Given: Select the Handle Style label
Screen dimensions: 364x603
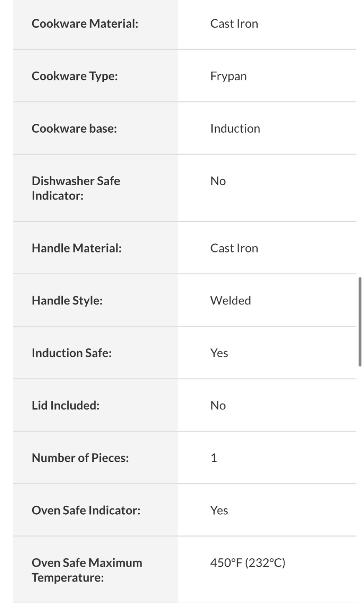Looking at the screenshot, I should click(67, 301).
